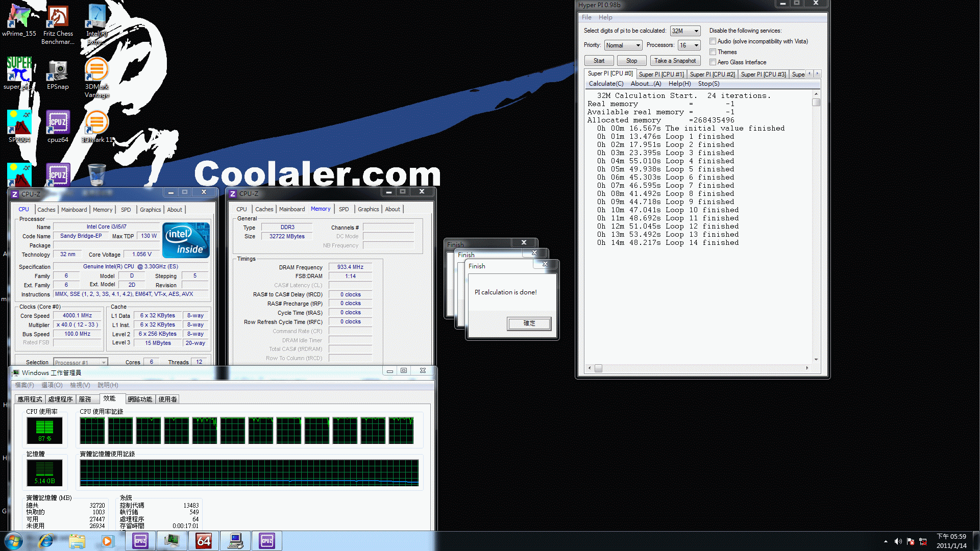Enable the Audio service checkbox in Hyper PI
Image resolution: width=980 pixels, height=551 pixels.
[713, 41]
